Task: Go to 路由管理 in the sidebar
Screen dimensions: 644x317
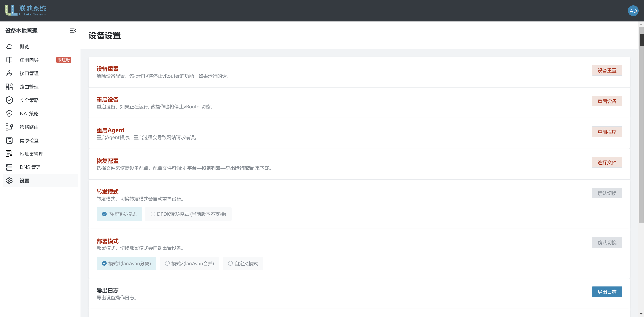Action: pos(40,87)
